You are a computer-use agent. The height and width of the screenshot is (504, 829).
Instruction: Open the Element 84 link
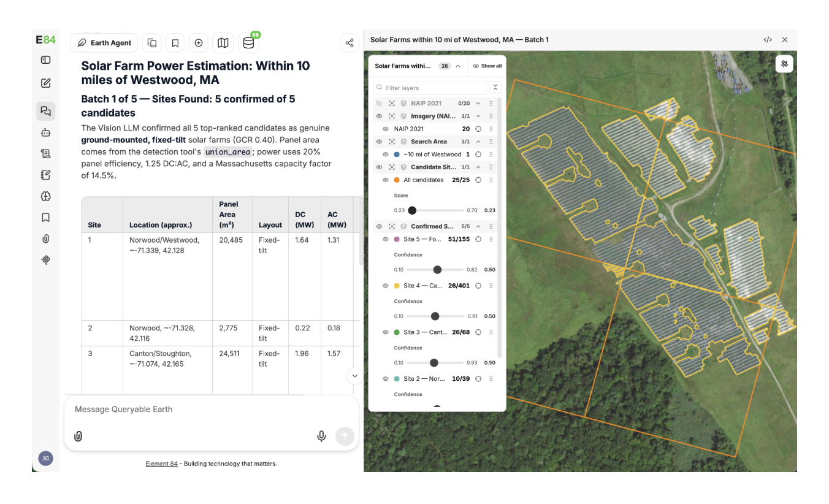point(161,464)
